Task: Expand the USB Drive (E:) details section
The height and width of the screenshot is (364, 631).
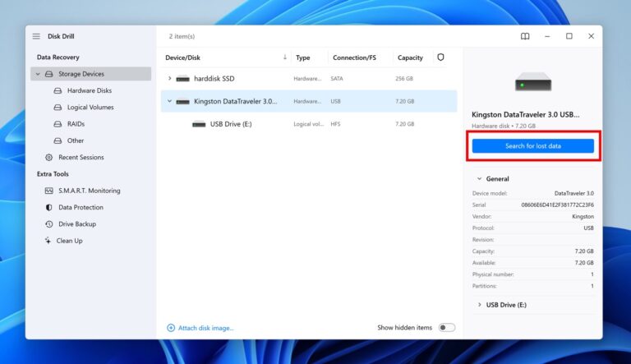Action: [x=479, y=305]
